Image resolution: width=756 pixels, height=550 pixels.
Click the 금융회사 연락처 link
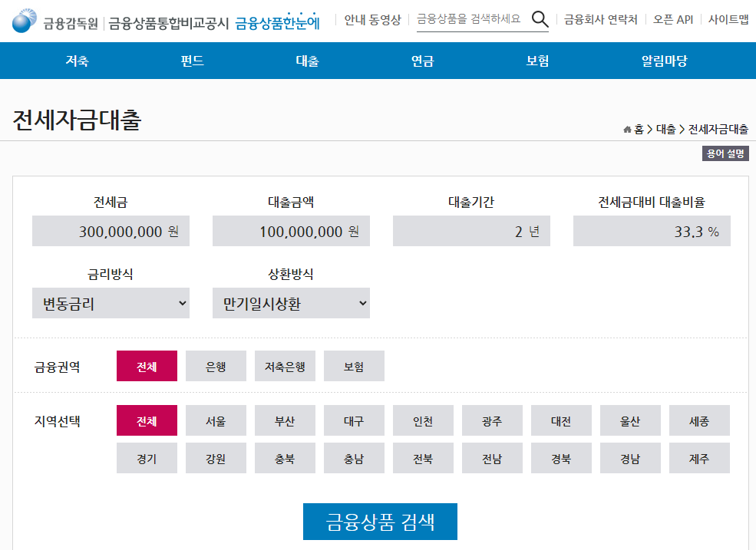(x=601, y=20)
